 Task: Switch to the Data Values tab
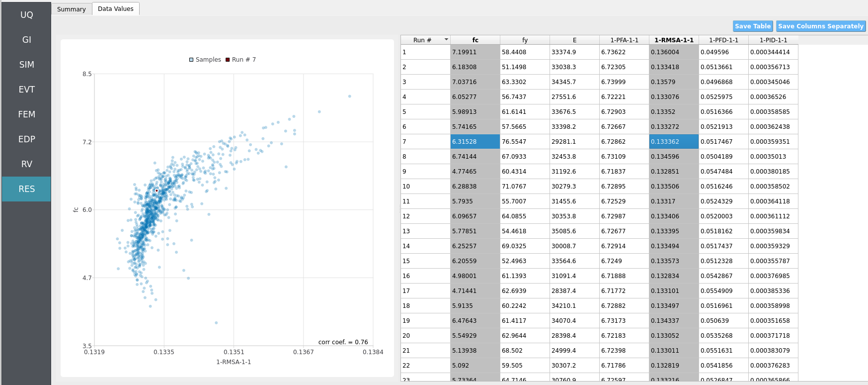[x=116, y=8]
